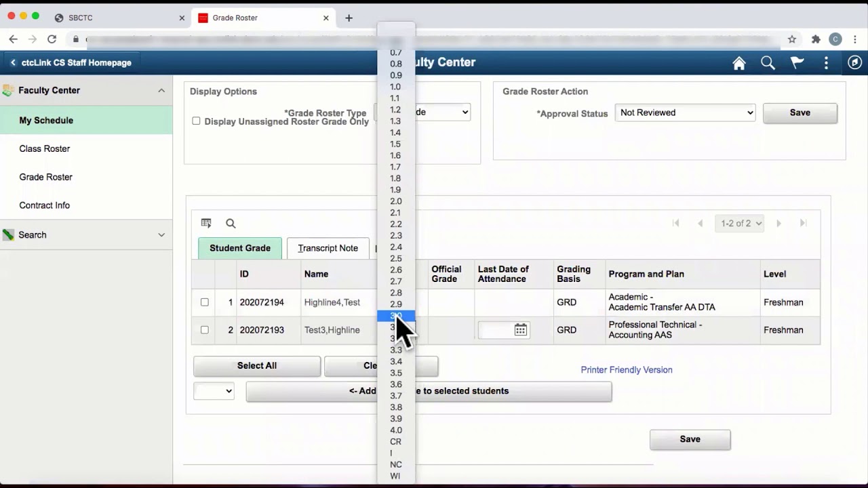Open Printer Friendly Version link
The width and height of the screenshot is (868, 488).
pos(627,370)
